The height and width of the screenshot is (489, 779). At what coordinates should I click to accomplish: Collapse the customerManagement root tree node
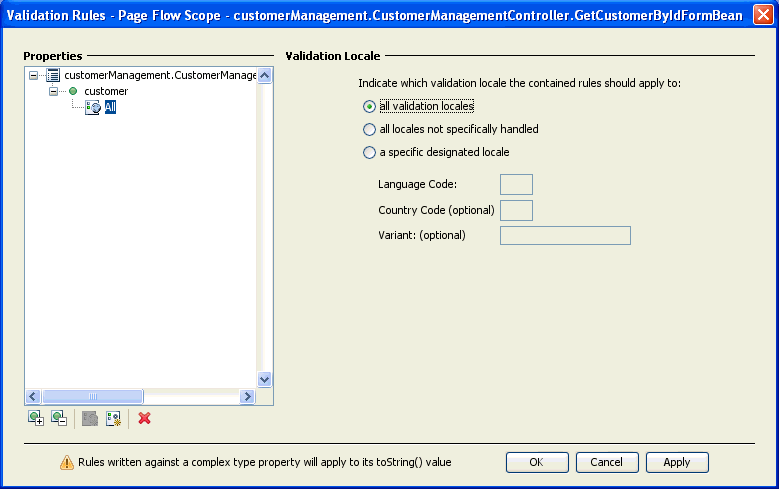[33, 76]
